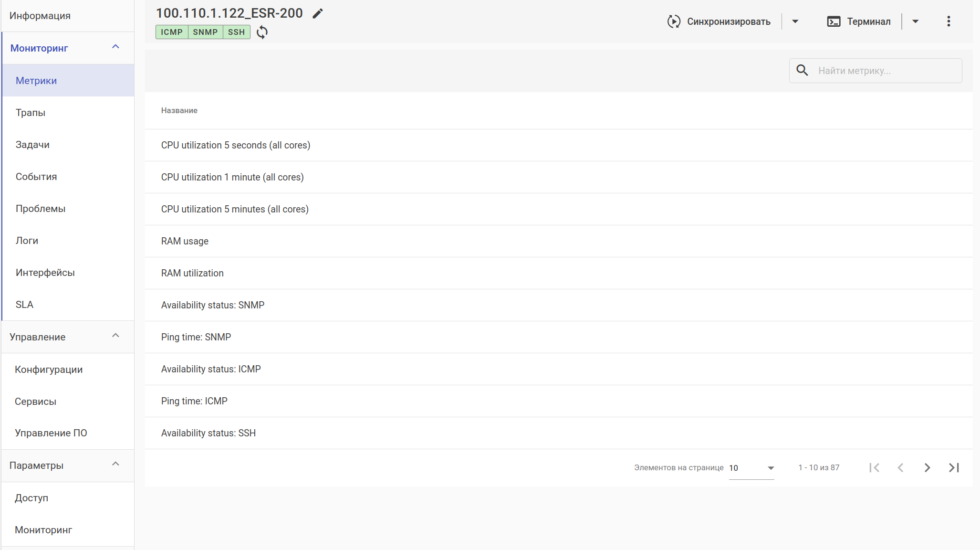The height and width of the screenshot is (550, 980).
Task: Click the ICMP status badge
Action: pyautogui.click(x=172, y=32)
